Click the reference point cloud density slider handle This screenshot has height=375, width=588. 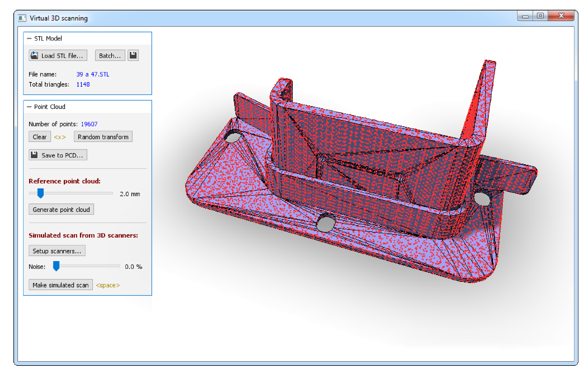coord(40,194)
